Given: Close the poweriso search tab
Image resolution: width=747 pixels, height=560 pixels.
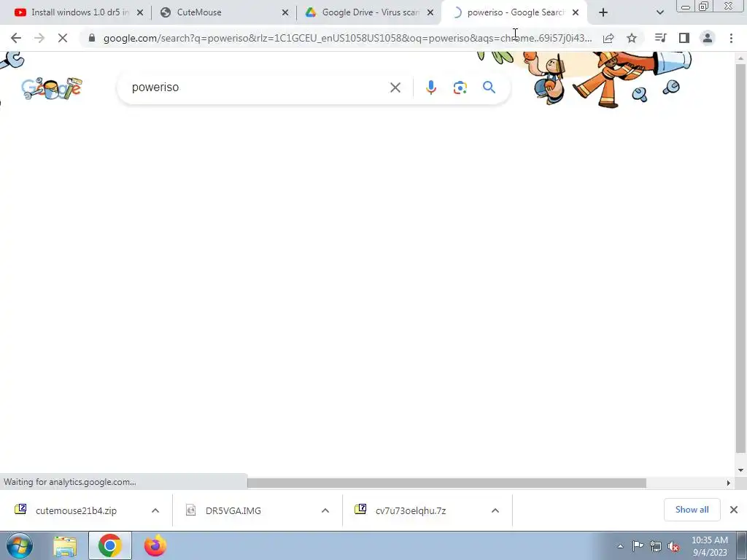Looking at the screenshot, I should 576,12.
